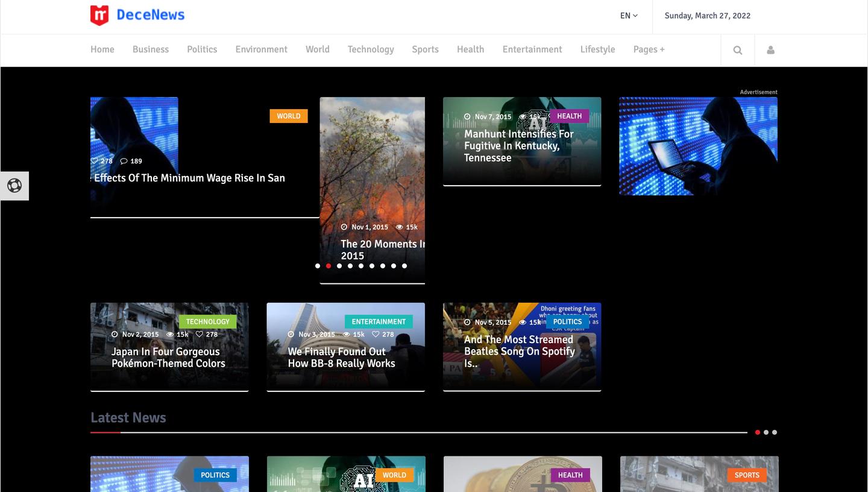The width and height of the screenshot is (868, 492).
Task: Click the heart icon on Japan Pokémon card
Action: 200,335
